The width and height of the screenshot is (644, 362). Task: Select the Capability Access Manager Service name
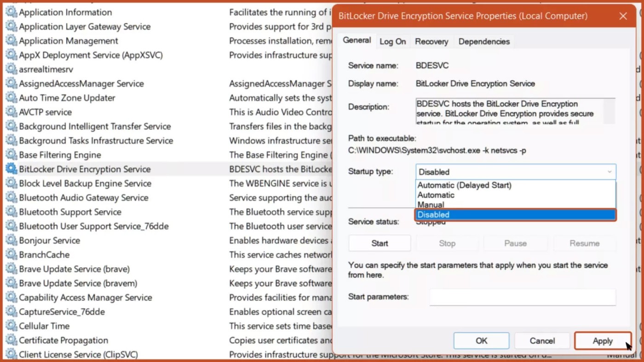point(85,297)
